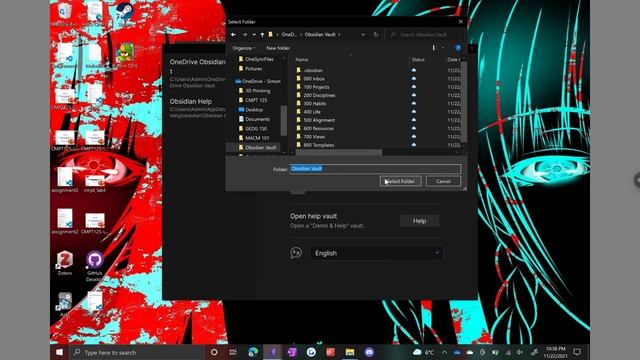Screen dimensions: 640x360
Task: Open the OneDrive Obsidian vault entry
Action: point(198,73)
